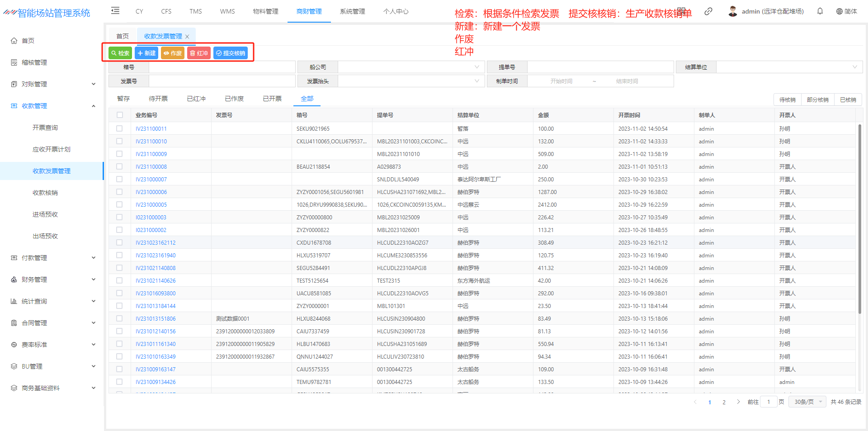Click the green 检索 search button
The width and height of the screenshot is (868, 431).
point(120,53)
